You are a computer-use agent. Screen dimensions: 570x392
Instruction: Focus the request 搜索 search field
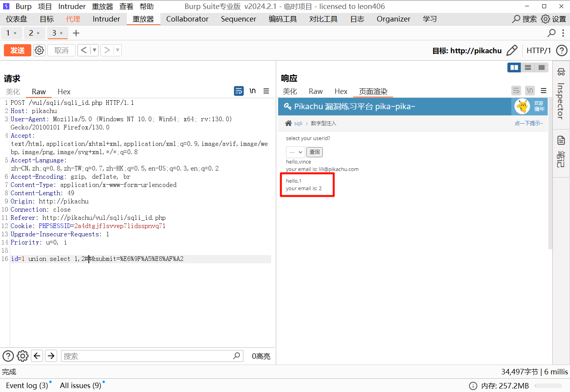(152, 356)
